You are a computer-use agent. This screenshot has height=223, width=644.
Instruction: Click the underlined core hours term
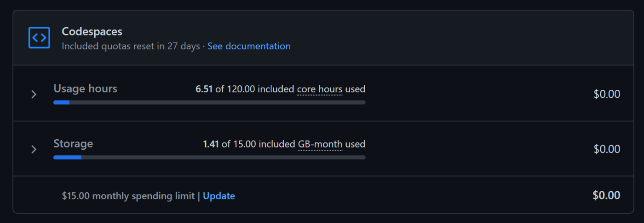[x=320, y=89]
